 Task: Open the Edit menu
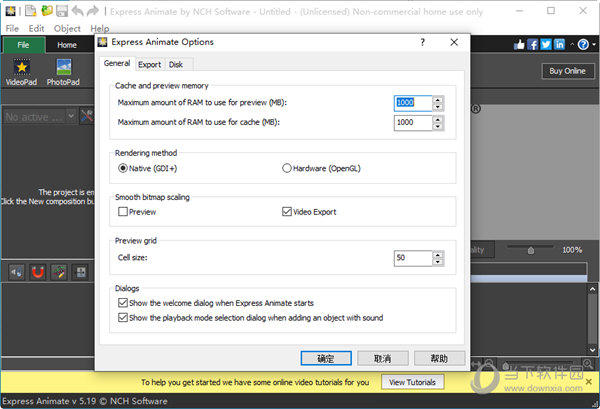pos(36,28)
